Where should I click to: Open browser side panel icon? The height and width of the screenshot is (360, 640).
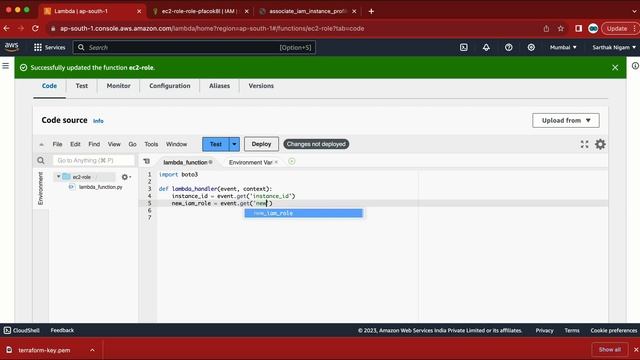coord(578,28)
